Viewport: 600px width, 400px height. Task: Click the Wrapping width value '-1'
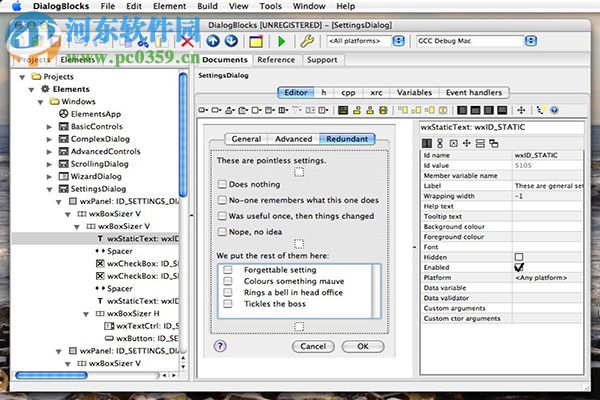[x=518, y=196]
